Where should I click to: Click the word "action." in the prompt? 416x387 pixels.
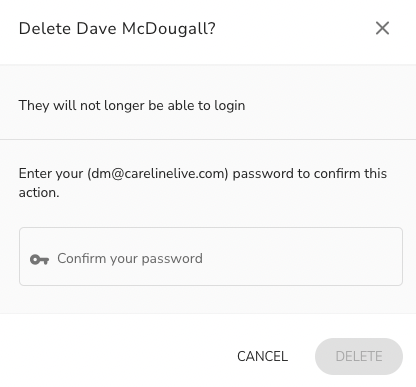pyautogui.click(x=39, y=192)
